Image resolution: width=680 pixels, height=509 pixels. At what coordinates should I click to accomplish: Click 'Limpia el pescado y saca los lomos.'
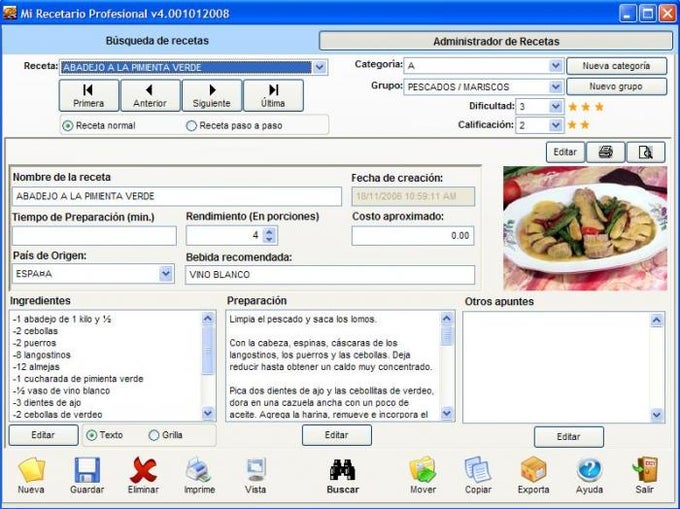coord(303,320)
